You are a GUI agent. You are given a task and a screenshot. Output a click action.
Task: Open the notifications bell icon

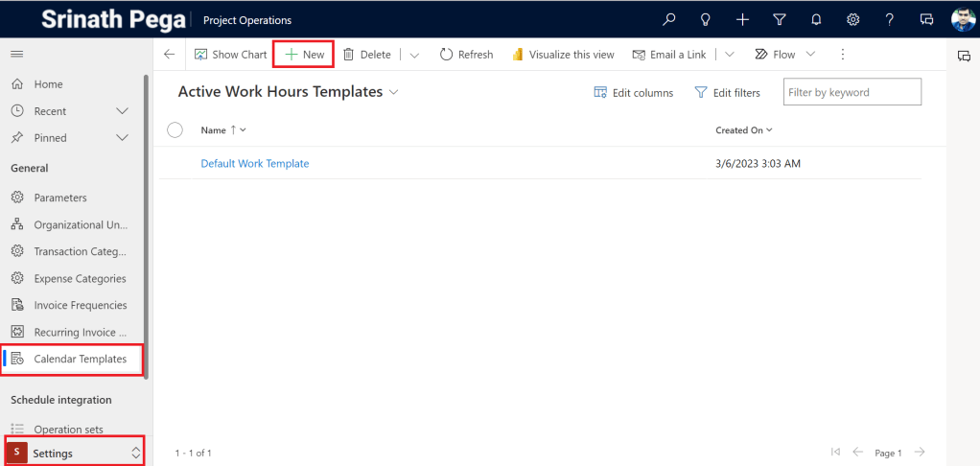[x=816, y=19]
